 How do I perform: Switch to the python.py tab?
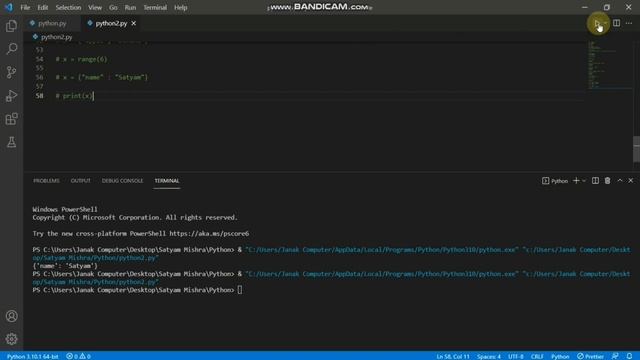tap(52, 23)
